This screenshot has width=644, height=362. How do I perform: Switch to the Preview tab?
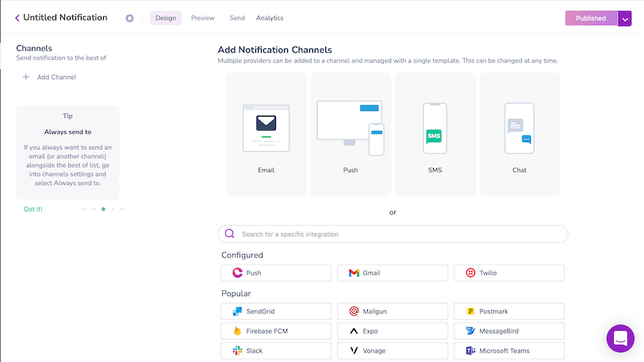click(x=203, y=18)
